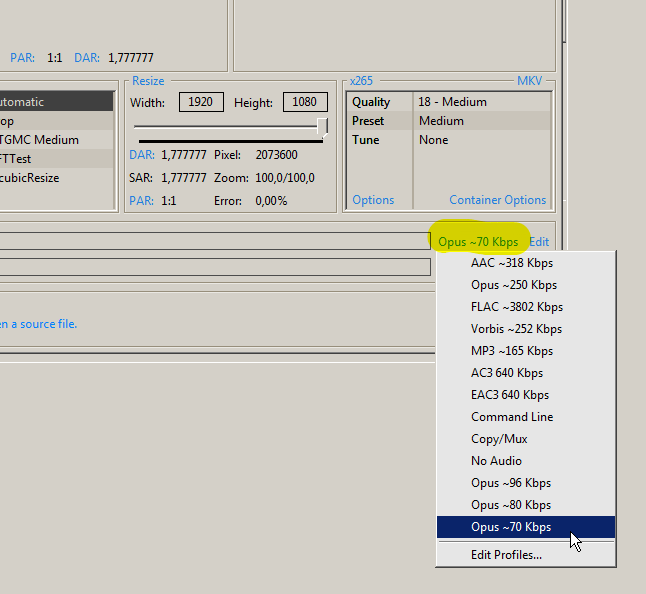Choose Opus ~250 Kbps from menu
646x594 pixels.
pos(526,285)
